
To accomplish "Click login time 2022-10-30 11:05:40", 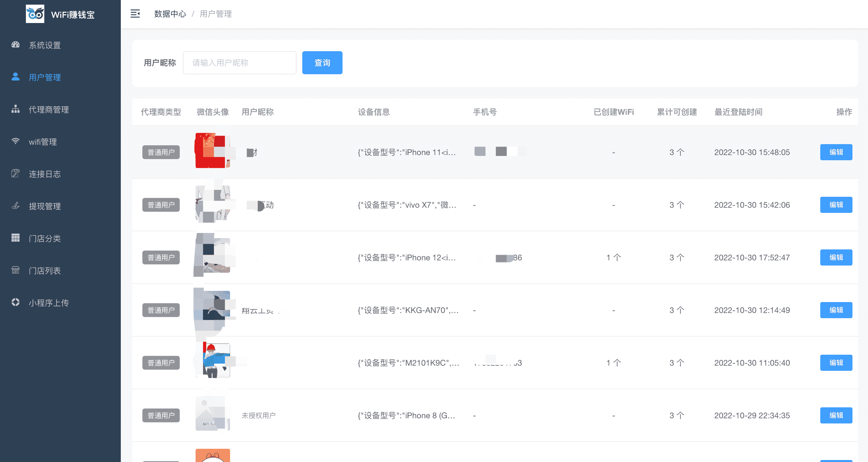I will [752, 362].
